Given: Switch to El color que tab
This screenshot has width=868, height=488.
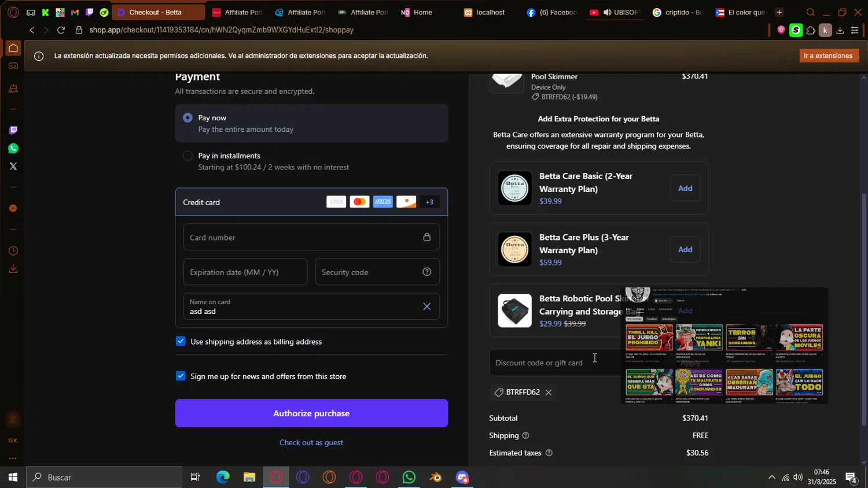Looking at the screenshot, I should pos(741,12).
